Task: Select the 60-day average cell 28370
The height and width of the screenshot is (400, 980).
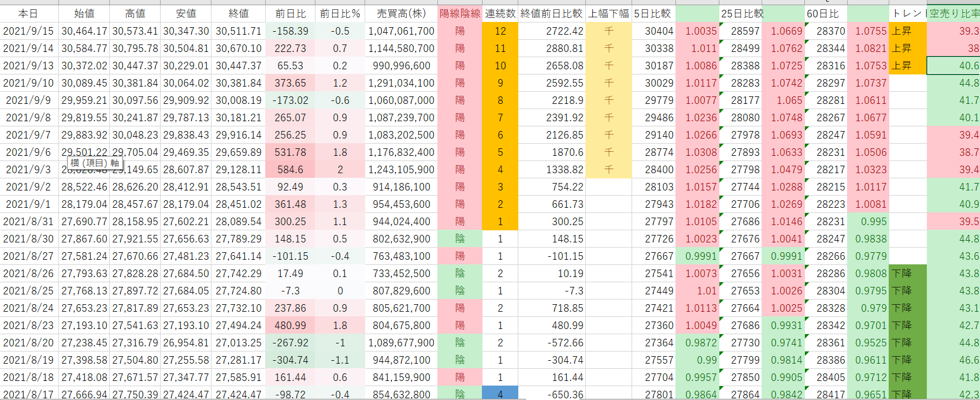Action: 826,31
